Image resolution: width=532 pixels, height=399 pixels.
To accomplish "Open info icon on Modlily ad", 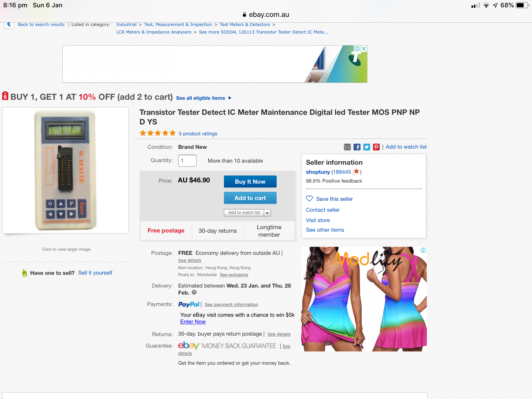I will coord(423,250).
